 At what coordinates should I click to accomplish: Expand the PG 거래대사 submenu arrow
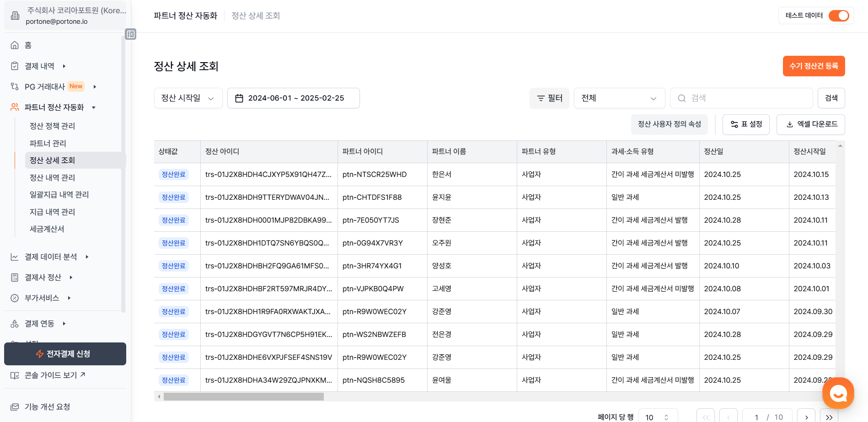coord(95,86)
